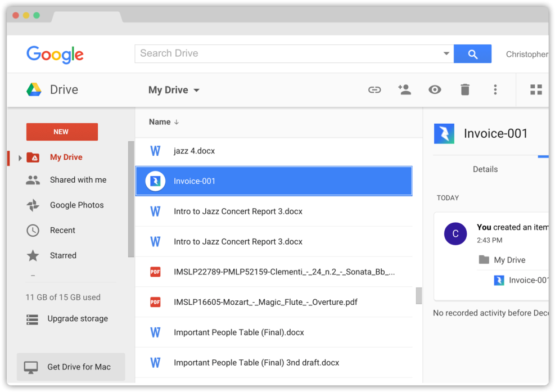This screenshot has width=555, height=392.
Task: Open the shareable link icon
Action: (374, 89)
